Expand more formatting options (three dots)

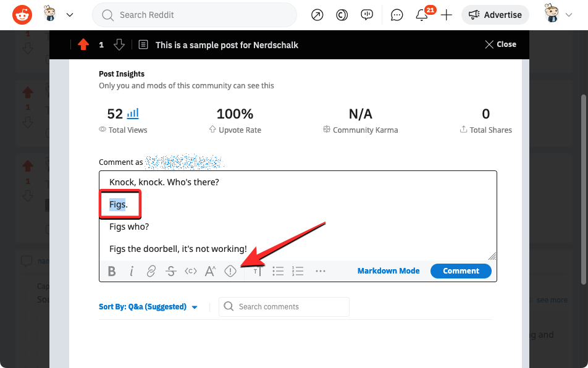[320, 271]
